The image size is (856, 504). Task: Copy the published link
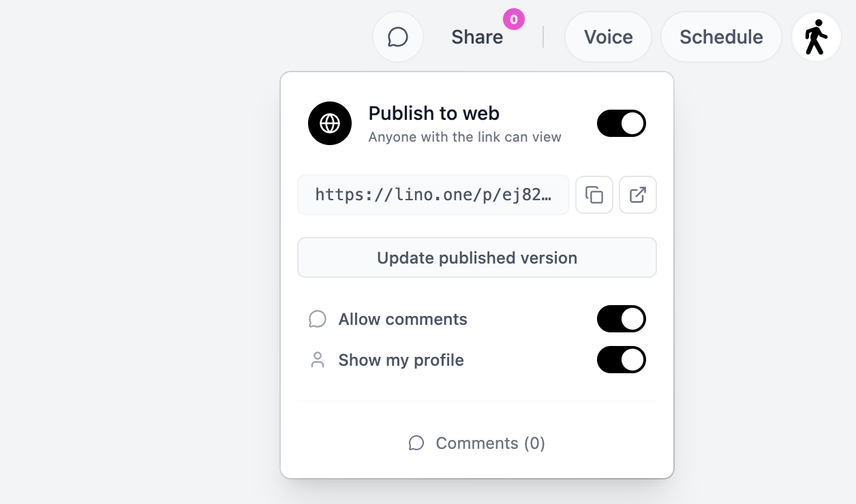[x=594, y=195]
